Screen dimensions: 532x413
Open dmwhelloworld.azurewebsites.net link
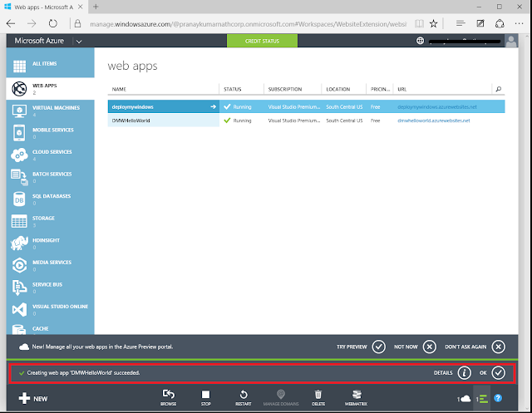pos(434,120)
